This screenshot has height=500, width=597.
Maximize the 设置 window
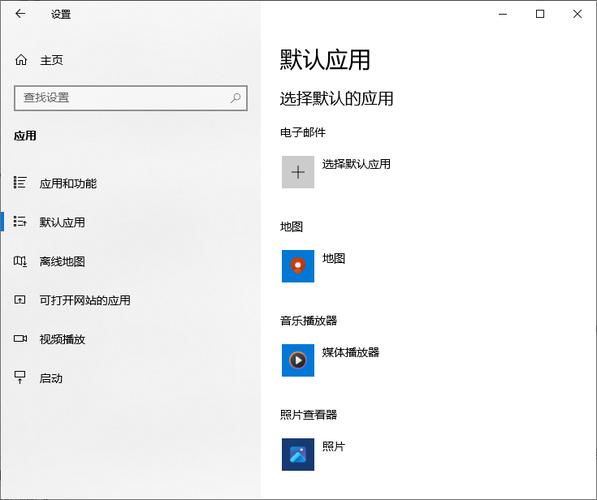[x=540, y=14]
